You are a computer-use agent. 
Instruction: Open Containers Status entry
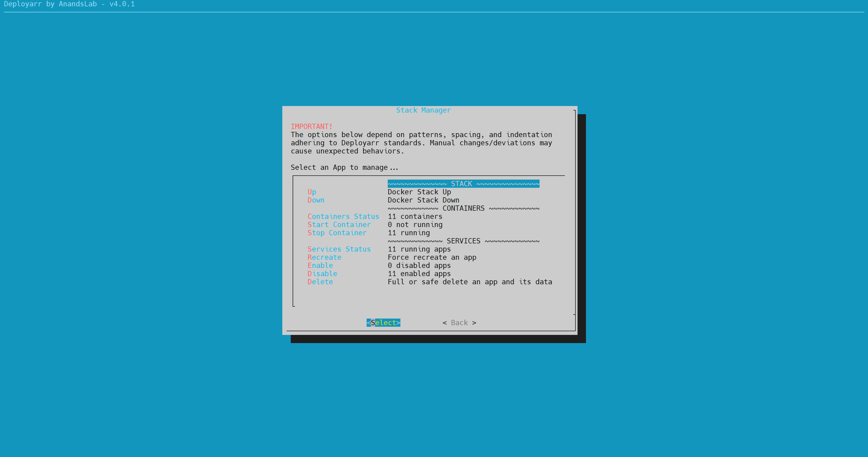pyautogui.click(x=343, y=216)
